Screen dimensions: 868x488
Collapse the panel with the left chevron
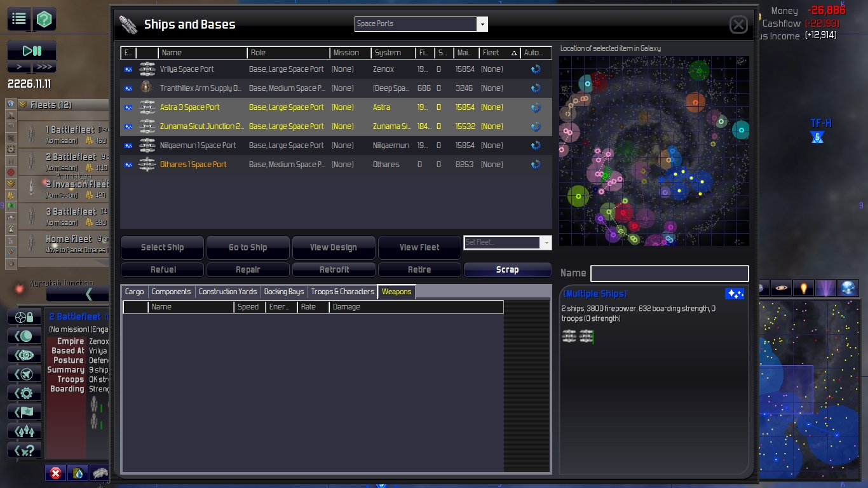click(88, 294)
